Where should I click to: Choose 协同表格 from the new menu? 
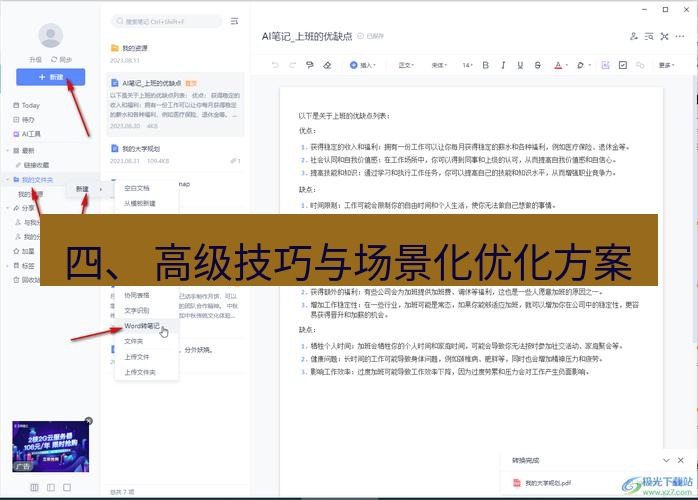point(137,295)
